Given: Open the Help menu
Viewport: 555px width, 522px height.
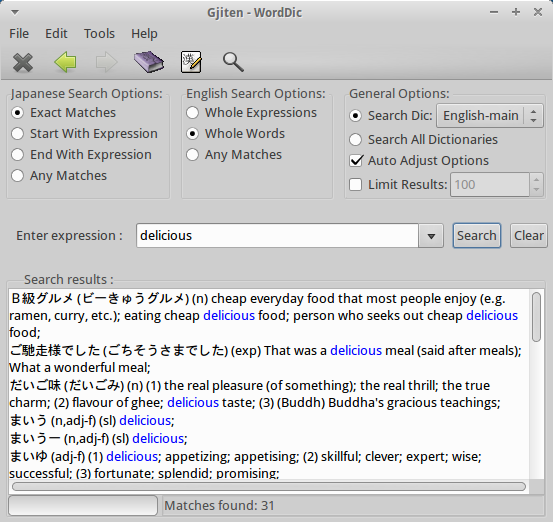Looking at the screenshot, I should [144, 34].
